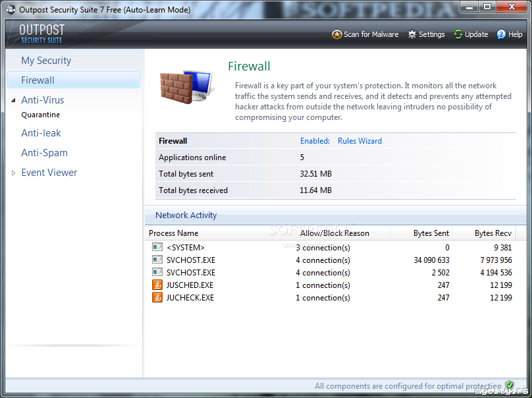
Task: Click the 9 381 bytes received value
Action: point(503,248)
